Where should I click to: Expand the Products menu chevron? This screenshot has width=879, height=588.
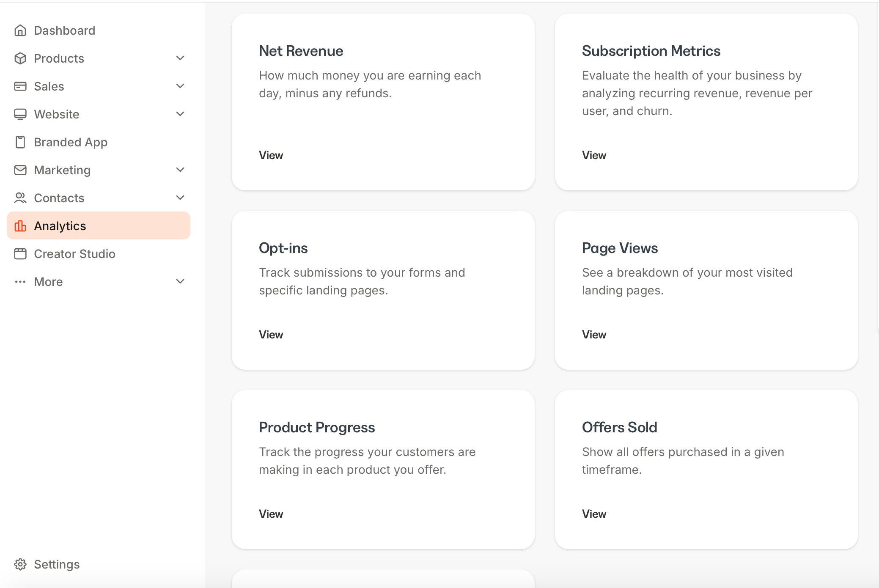(x=180, y=58)
